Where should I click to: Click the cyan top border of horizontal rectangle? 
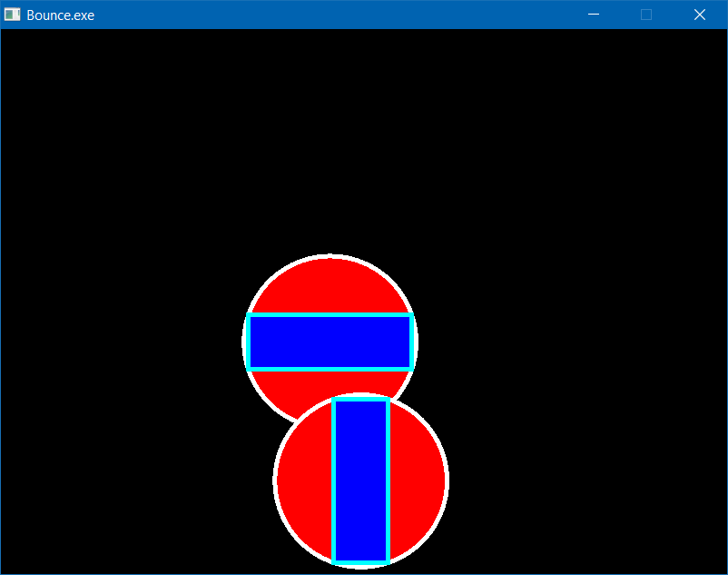[x=330, y=315]
